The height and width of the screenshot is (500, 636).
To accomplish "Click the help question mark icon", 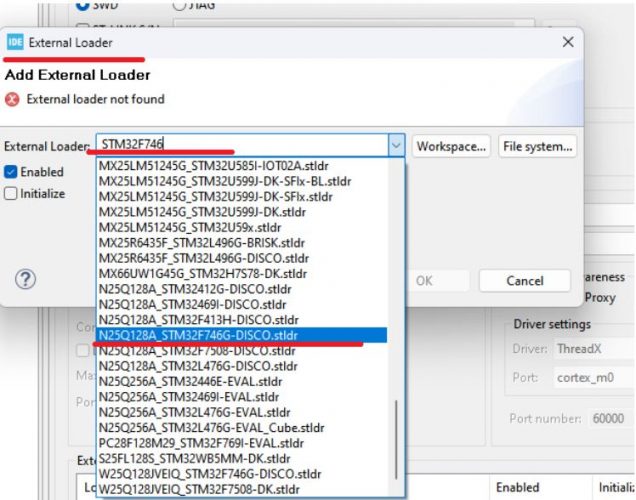I will tap(26, 280).
